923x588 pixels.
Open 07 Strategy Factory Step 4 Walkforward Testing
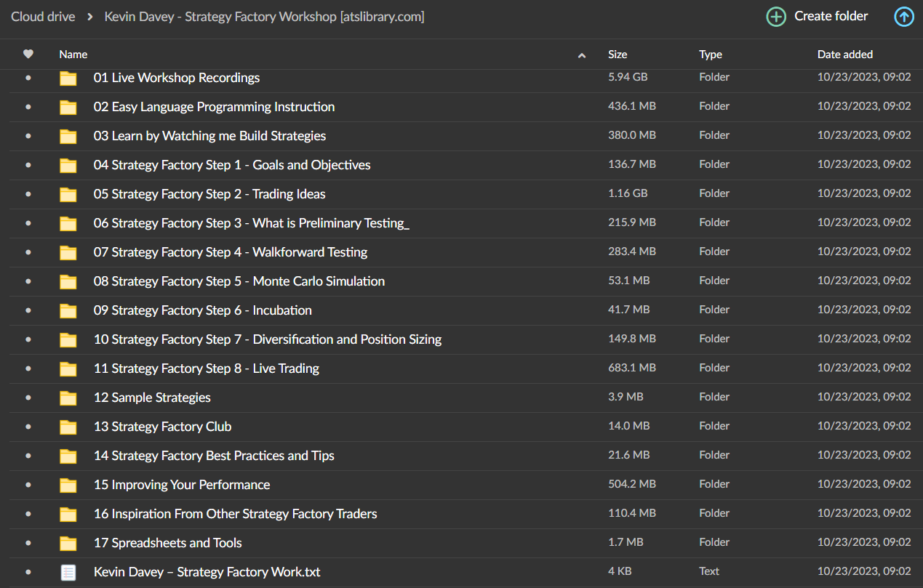click(x=231, y=252)
